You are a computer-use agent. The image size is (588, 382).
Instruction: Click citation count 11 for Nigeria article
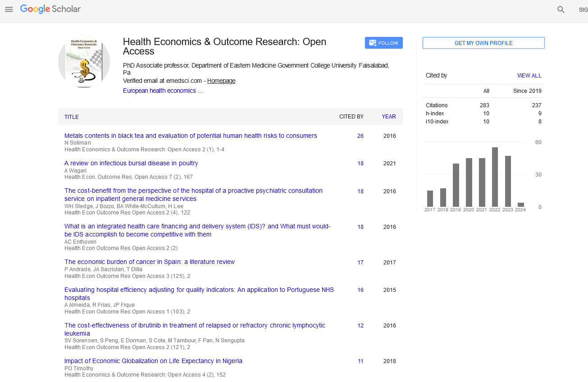pos(360,361)
